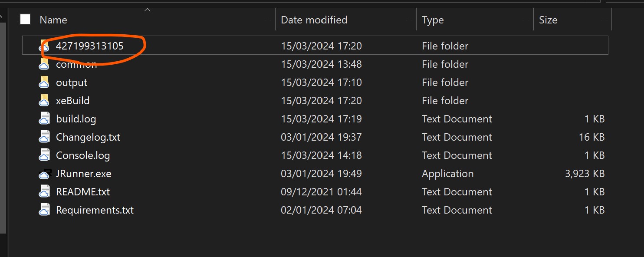Select JRunner.exe's Application type cell
Image resolution: width=644 pixels, height=257 pixels.
447,174
